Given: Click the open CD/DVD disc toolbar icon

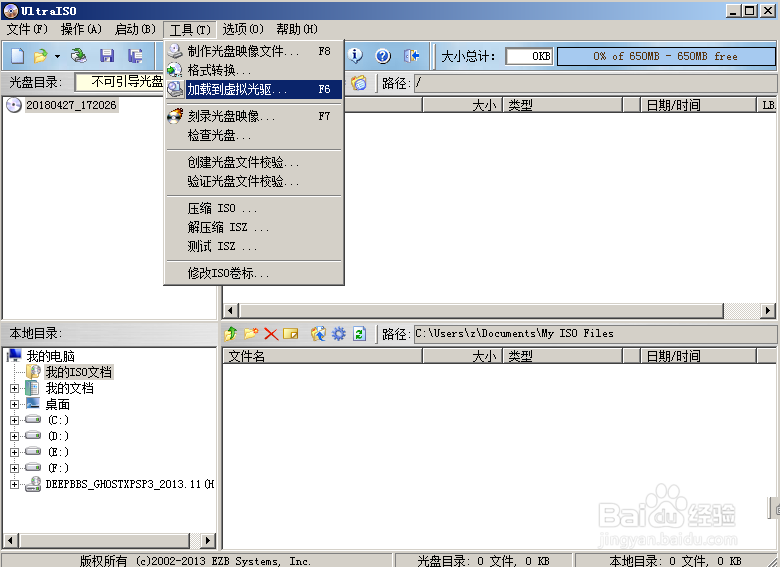Looking at the screenshot, I should pos(79,56).
